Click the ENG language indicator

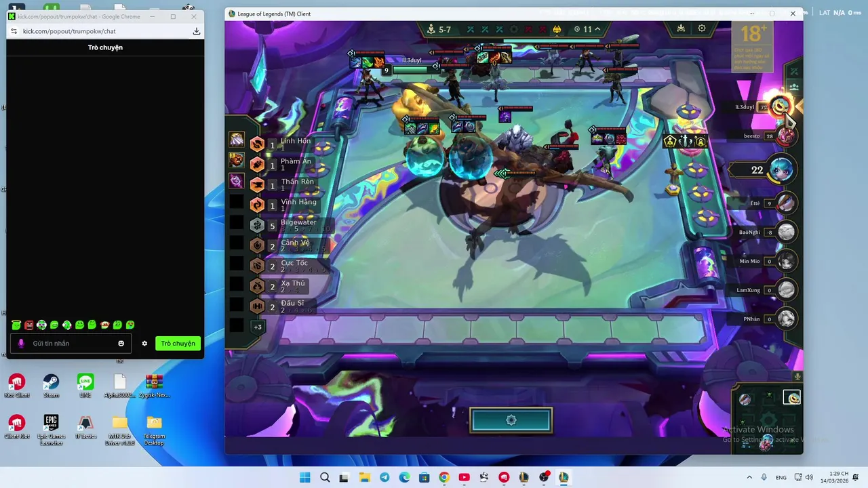coord(781,477)
